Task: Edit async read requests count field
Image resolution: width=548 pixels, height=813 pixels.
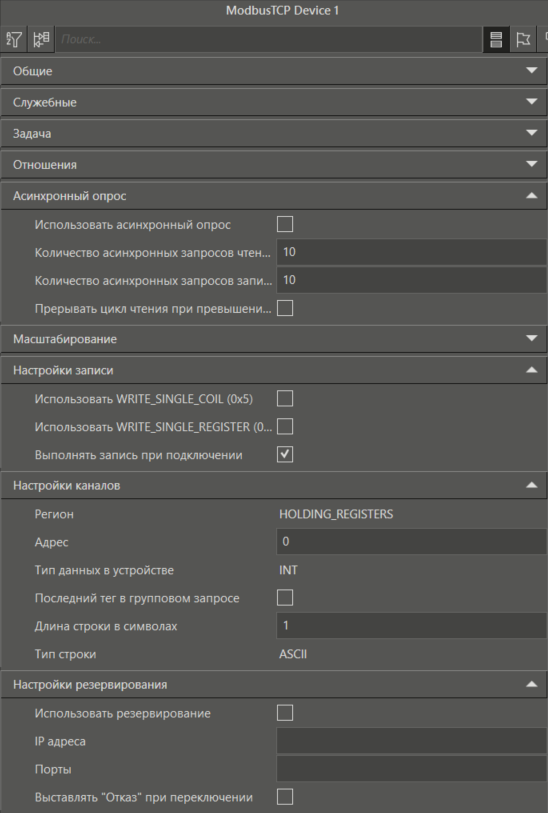Action: [411, 252]
